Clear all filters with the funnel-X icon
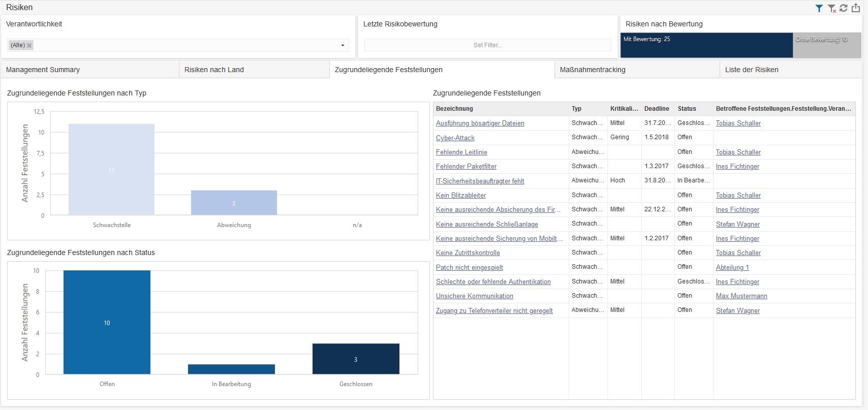The width and height of the screenshot is (868, 410). (x=831, y=8)
